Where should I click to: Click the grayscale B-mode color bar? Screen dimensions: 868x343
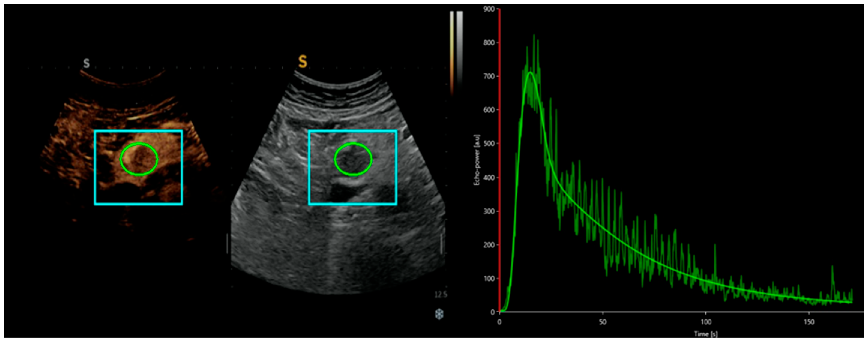pos(460,47)
